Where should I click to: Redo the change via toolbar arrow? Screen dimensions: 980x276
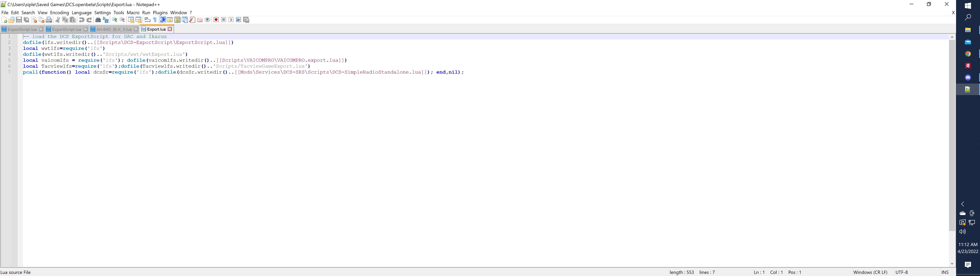(89, 20)
